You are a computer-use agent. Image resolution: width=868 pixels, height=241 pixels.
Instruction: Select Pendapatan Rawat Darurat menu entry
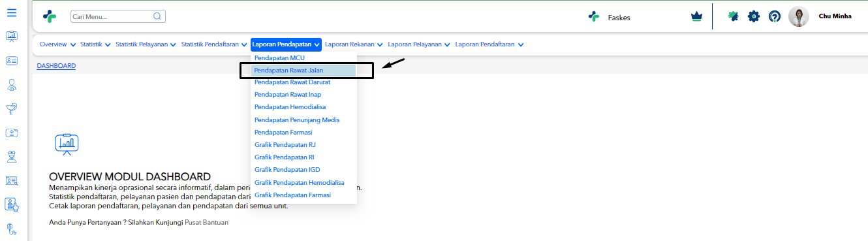(x=304, y=82)
